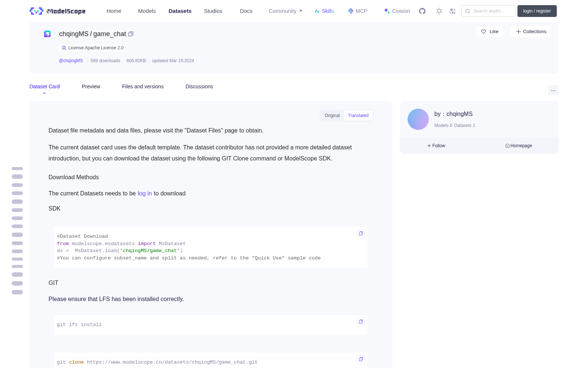Image resolution: width=588 pixels, height=368 pixels.
Task: Click the 'by : chqingMS' author name
Action: [x=453, y=114]
